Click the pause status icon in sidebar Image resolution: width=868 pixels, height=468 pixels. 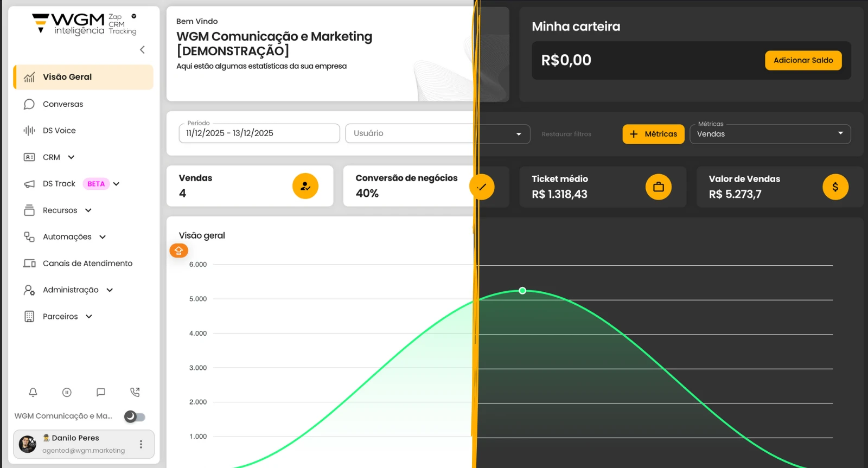point(67,392)
